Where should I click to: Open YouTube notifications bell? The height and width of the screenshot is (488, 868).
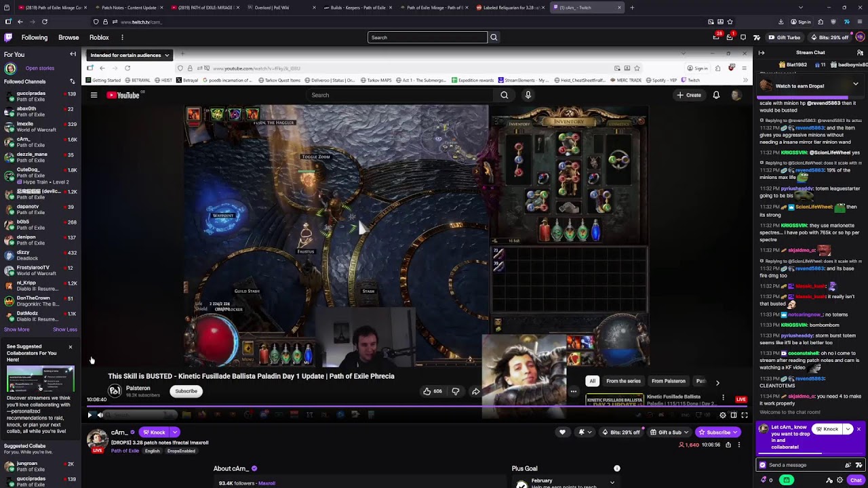coord(716,95)
